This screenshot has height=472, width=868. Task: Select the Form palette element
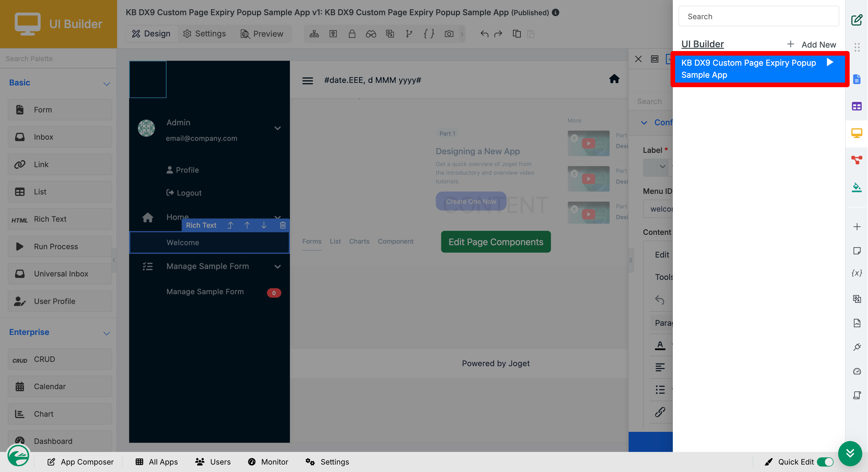click(60, 110)
